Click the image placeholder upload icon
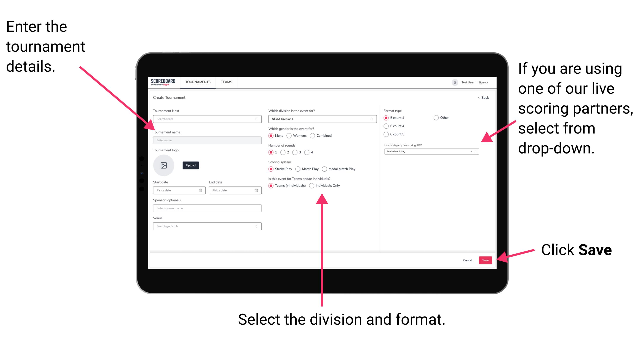644x346 pixels. 164,165
